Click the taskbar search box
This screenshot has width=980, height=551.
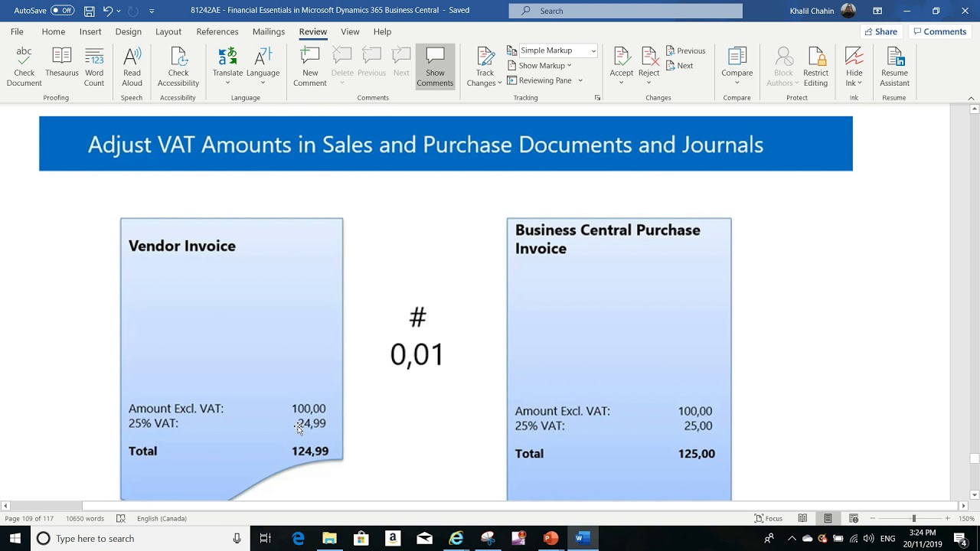pyautogui.click(x=140, y=539)
